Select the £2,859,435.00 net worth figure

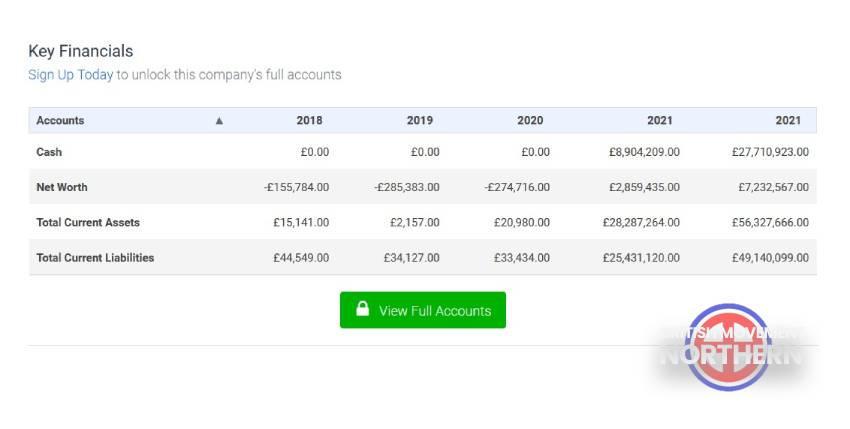[x=645, y=187]
